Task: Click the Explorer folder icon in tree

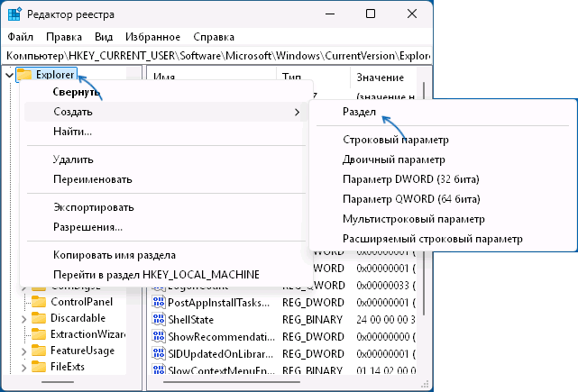Action: click(24, 75)
